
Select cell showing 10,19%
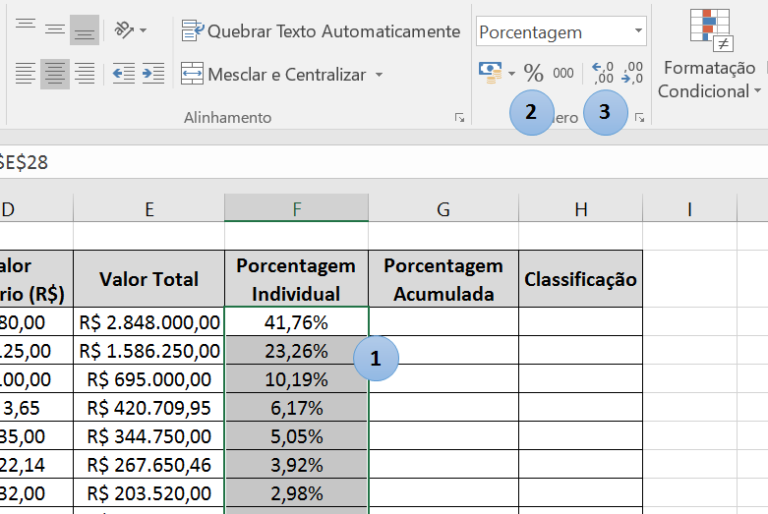point(296,379)
